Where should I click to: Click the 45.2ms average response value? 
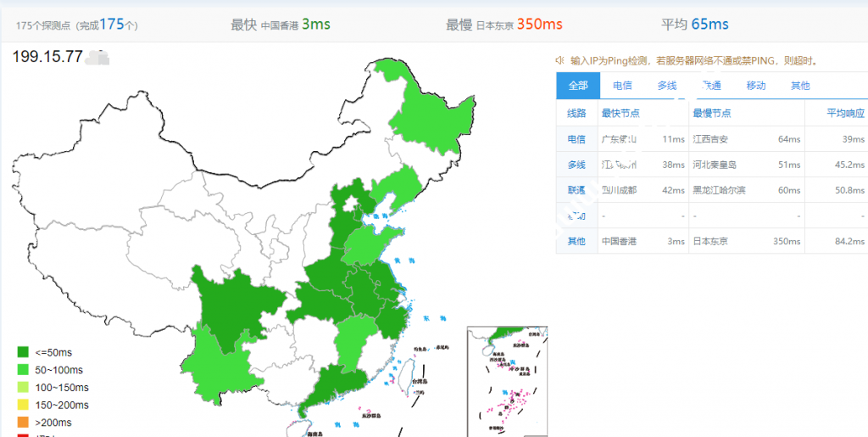point(850,165)
